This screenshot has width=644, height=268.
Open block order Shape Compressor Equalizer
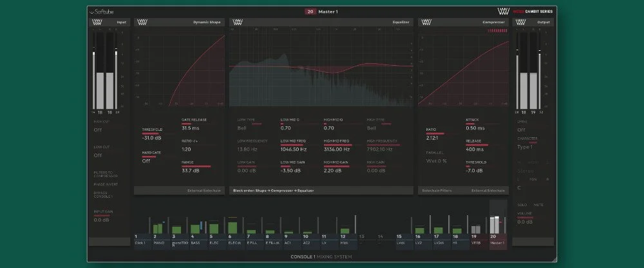pyautogui.click(x=274, y=191)
